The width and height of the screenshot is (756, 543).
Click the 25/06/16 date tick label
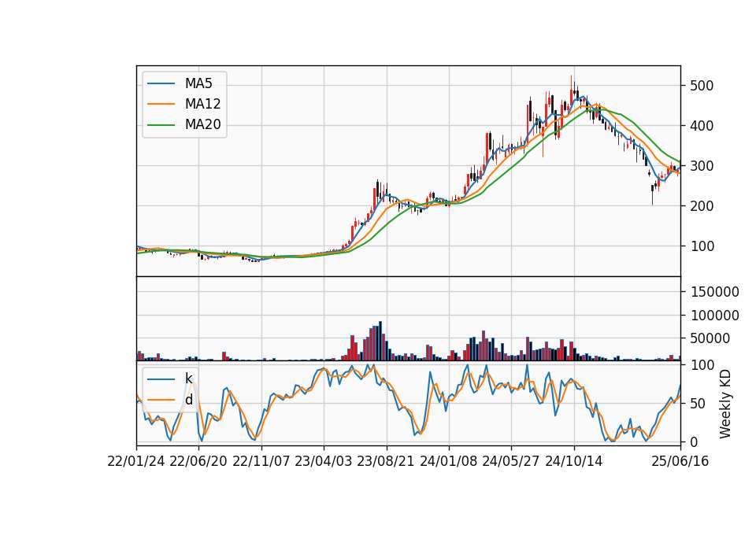pyautogui.click(x=680, y=461)
